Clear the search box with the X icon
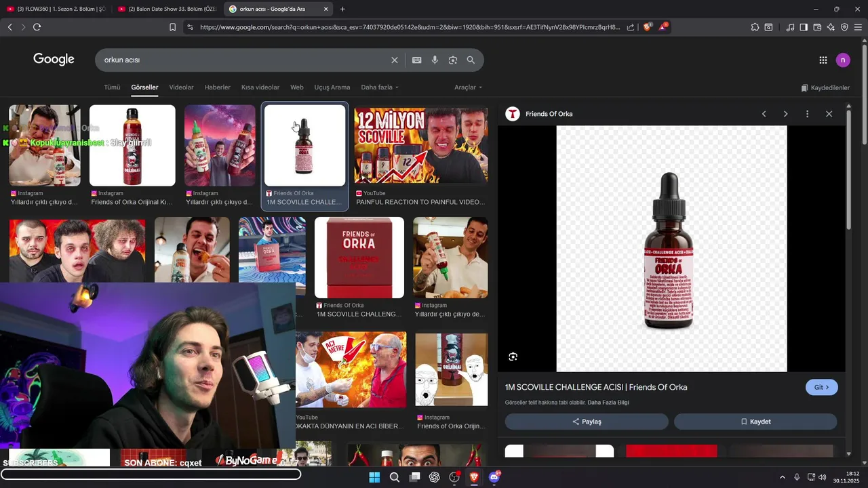 (395, 60)
